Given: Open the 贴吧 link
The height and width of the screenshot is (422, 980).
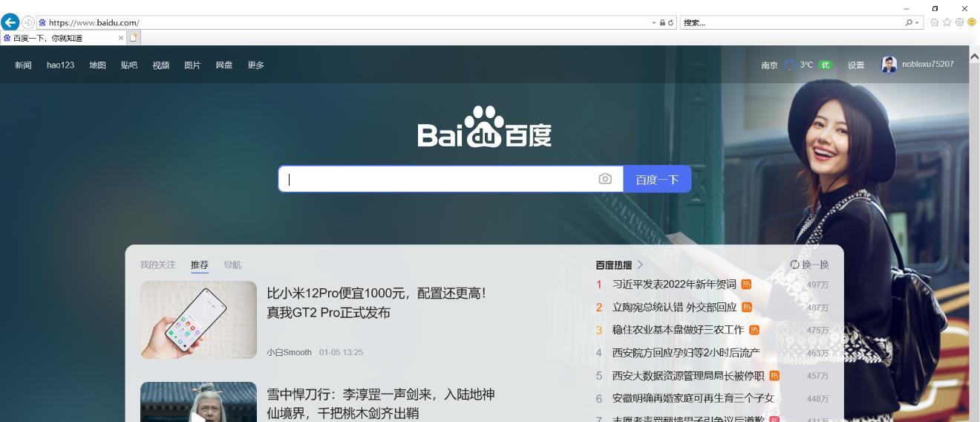Looking at the screenshot, I should click(129, 65).
